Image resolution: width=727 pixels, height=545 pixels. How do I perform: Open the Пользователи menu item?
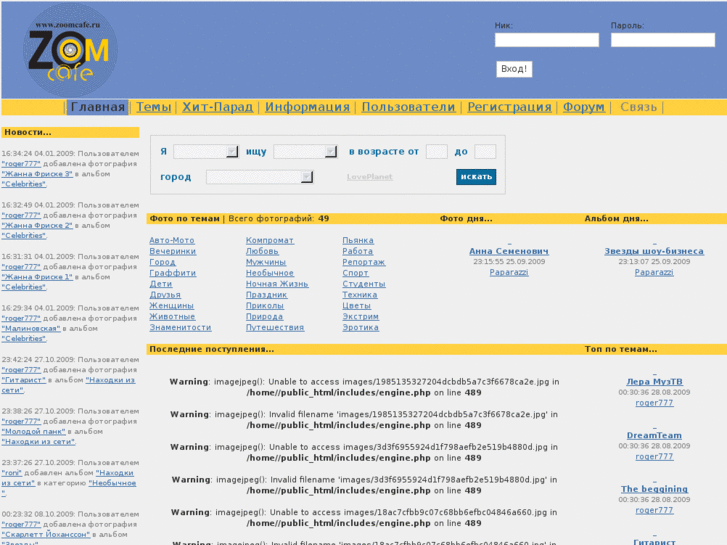[408, 107]
